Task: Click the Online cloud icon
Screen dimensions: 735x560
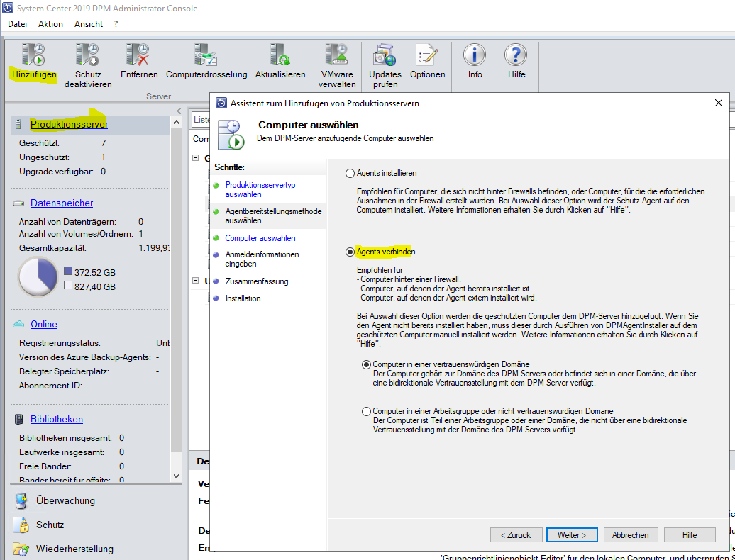Action: (x=18, y=324)
